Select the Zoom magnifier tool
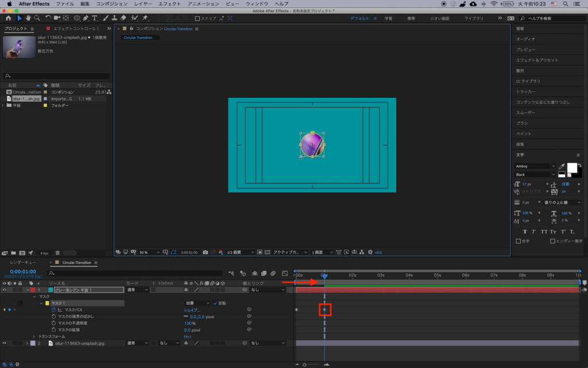The height and width of the screenshot is (368, 588). point(37,18)
